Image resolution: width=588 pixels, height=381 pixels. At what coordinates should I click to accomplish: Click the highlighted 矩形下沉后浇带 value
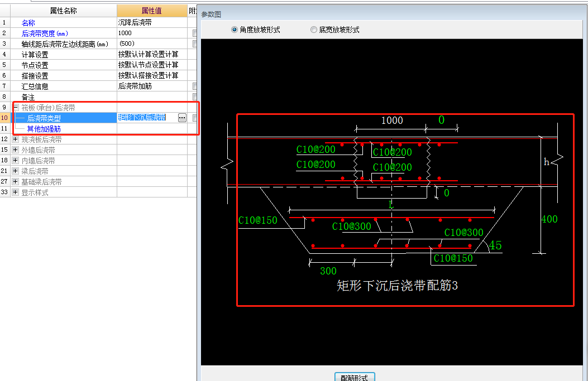(x=142, y=118)
